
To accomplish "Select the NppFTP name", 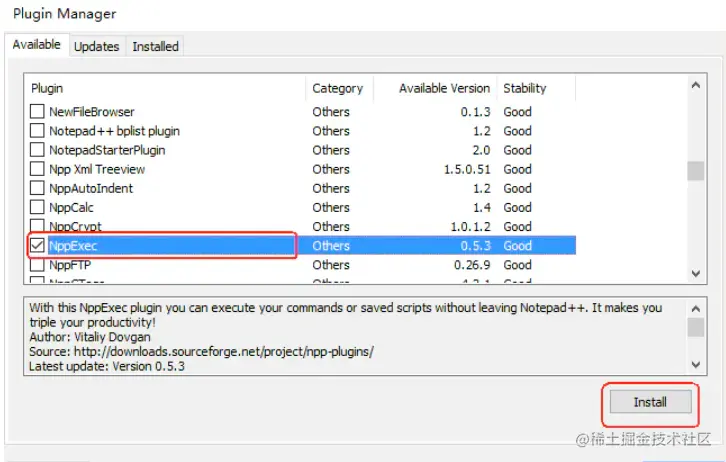I will pyautogui.click(x=70, y=265).
